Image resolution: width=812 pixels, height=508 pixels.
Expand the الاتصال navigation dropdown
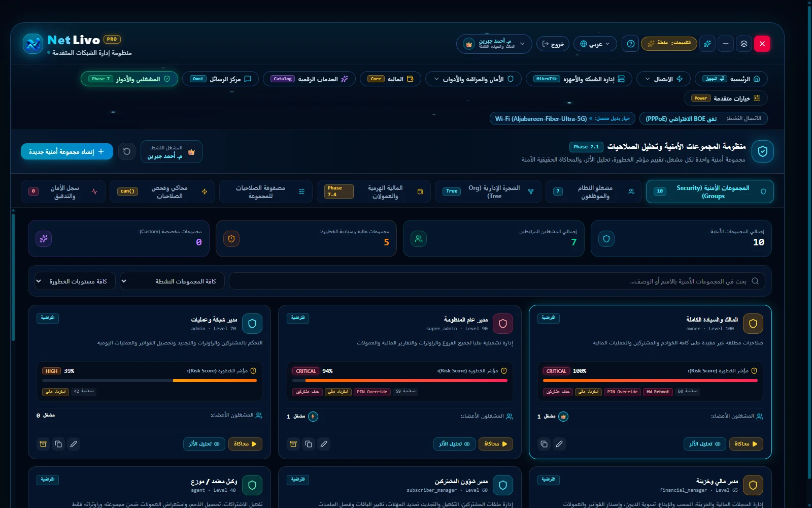tap(663, 79)
